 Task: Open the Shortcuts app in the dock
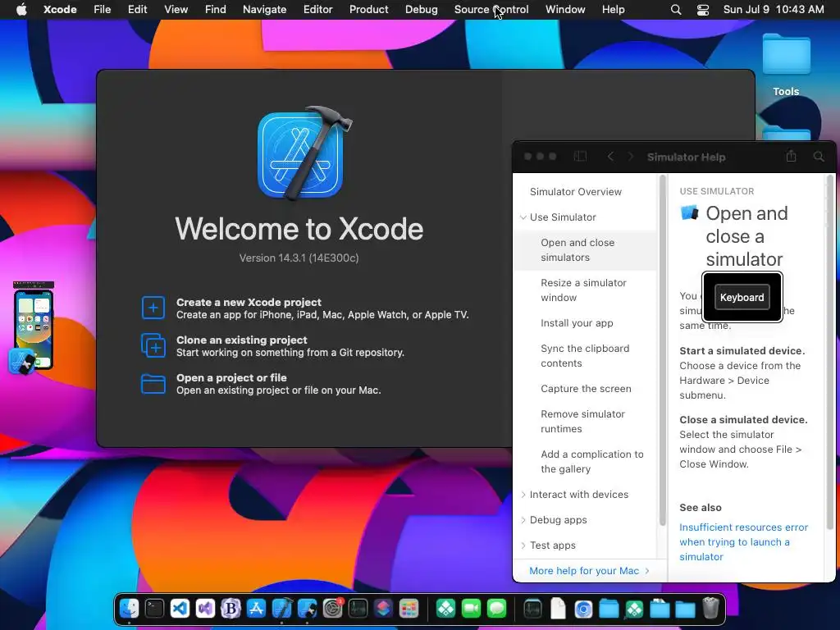[384, 609]
